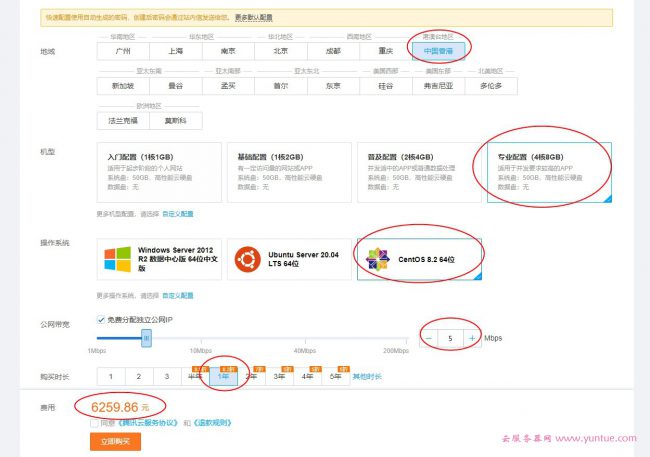Open 自定义配置 link under 机型
Screen dimensions: 650x457
point(177,214)
